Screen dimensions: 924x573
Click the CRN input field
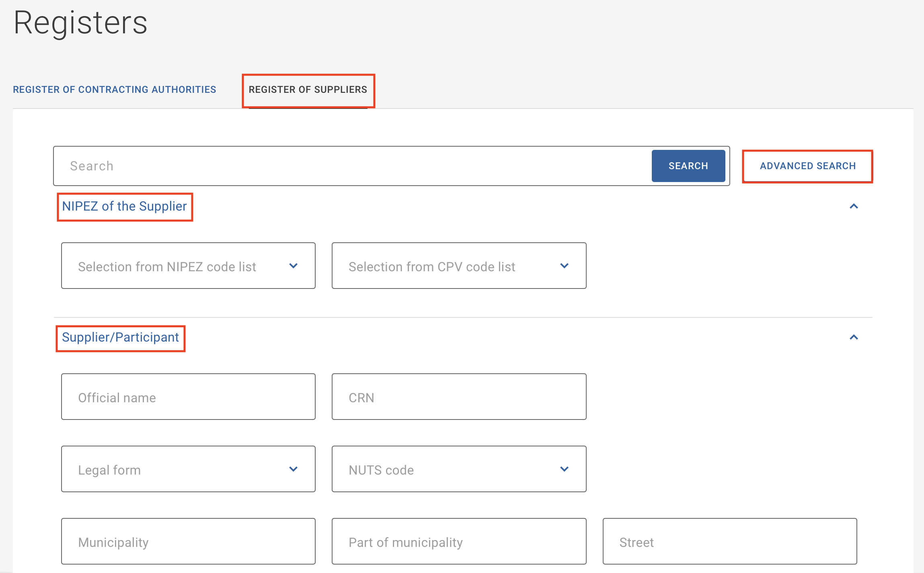(459, 397)
